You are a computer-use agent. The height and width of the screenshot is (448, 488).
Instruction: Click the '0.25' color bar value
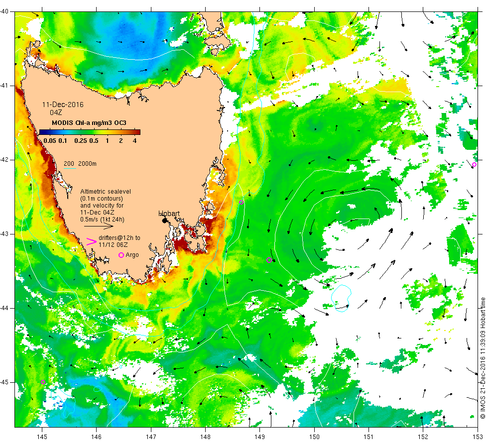tap(81, 140)
